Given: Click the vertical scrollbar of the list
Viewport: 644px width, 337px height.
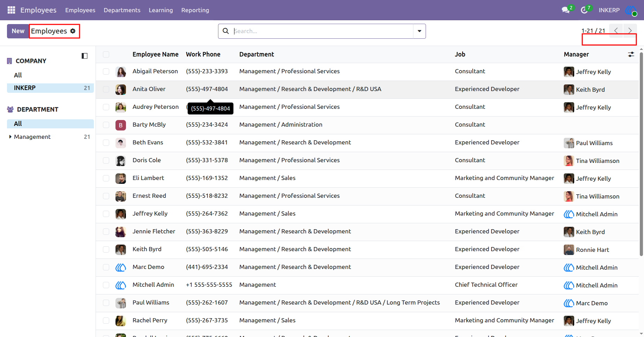Looking at the screenshot, I should (x=641, y=153).
